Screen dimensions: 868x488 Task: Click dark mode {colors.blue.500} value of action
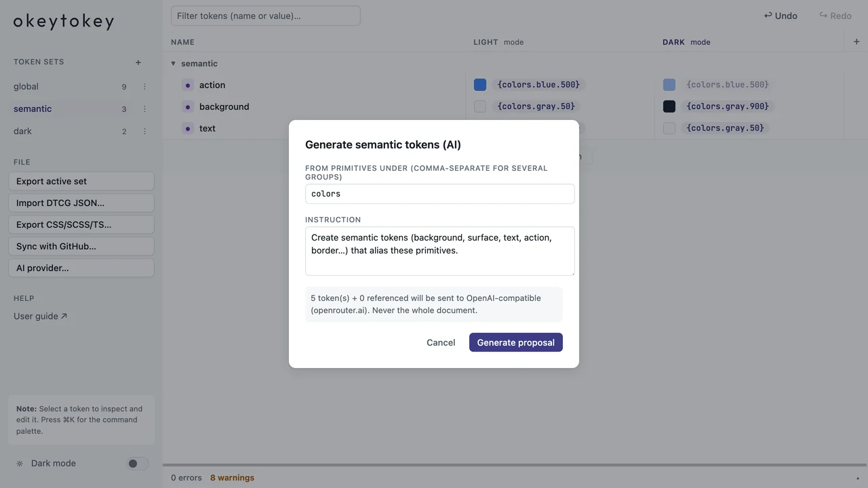pos(728,85)
